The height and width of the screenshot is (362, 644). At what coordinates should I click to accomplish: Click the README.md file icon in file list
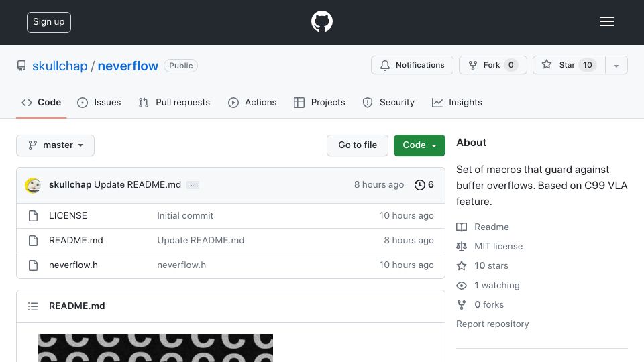click(x=34, y=241)
